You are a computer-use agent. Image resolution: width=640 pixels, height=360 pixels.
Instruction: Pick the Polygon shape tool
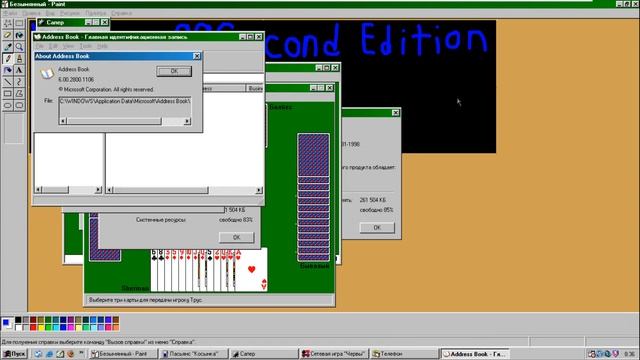pyautogui.click(x=19, y=93)
